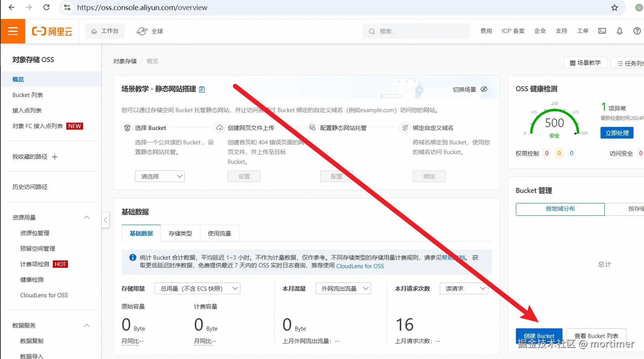The image size is (644, 359).
Task: Click 对象存储 breadcrumb link
Action: [x=125, y=61]
